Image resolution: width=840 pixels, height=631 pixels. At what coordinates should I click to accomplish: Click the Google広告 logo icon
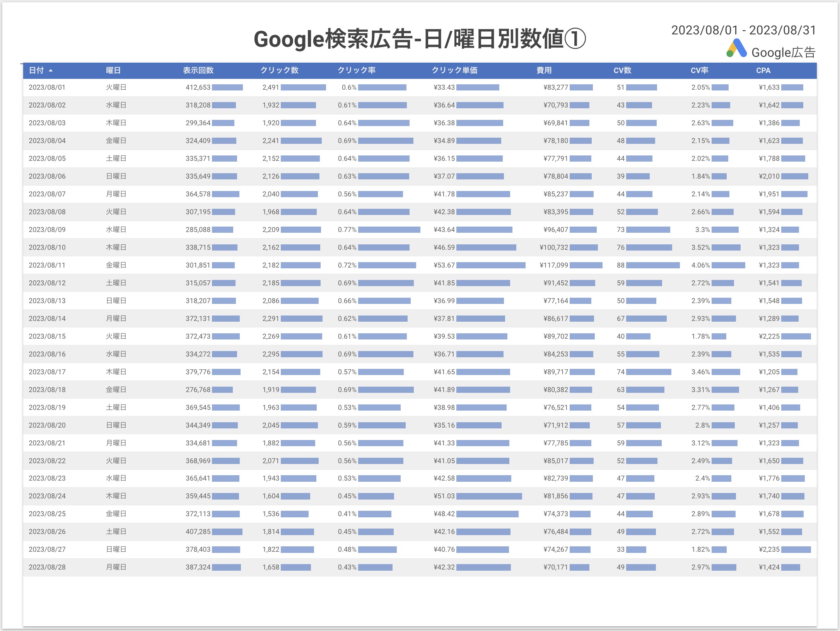point(736,48)
